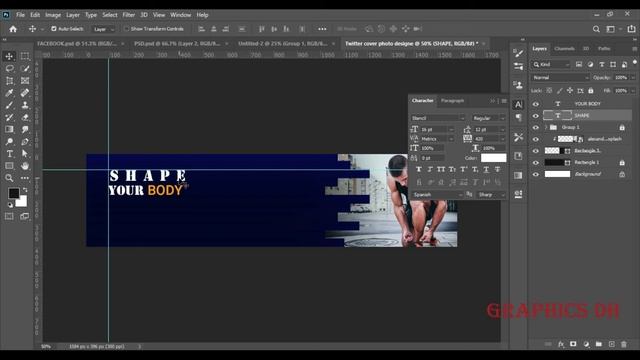Open the search icon at top right
Screen dimensions: 640x360
tap(596, 29)
